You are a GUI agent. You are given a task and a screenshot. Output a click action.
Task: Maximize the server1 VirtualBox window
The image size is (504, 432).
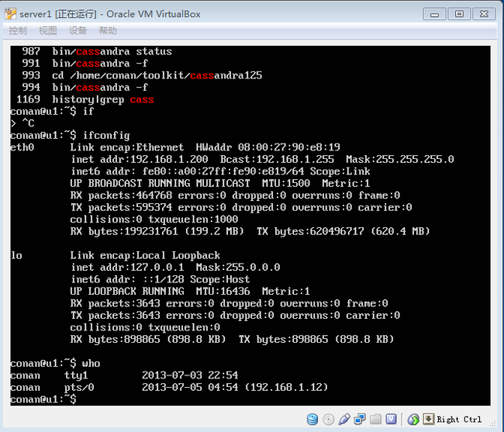(459, 14)
